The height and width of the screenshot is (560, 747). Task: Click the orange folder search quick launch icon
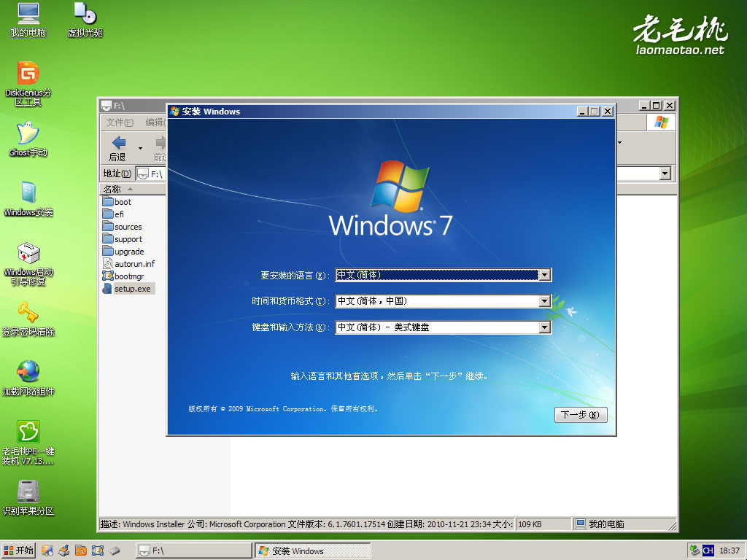click(81, 551)
